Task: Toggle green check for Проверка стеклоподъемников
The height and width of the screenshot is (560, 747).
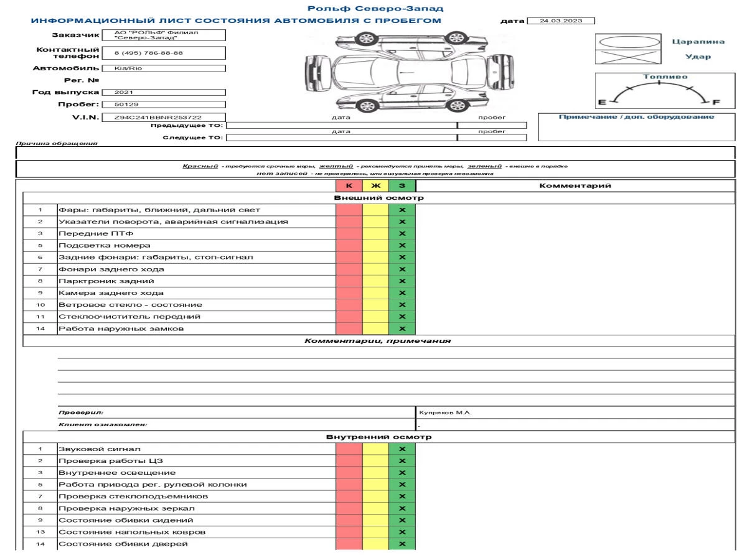Action: click(402, 496)
